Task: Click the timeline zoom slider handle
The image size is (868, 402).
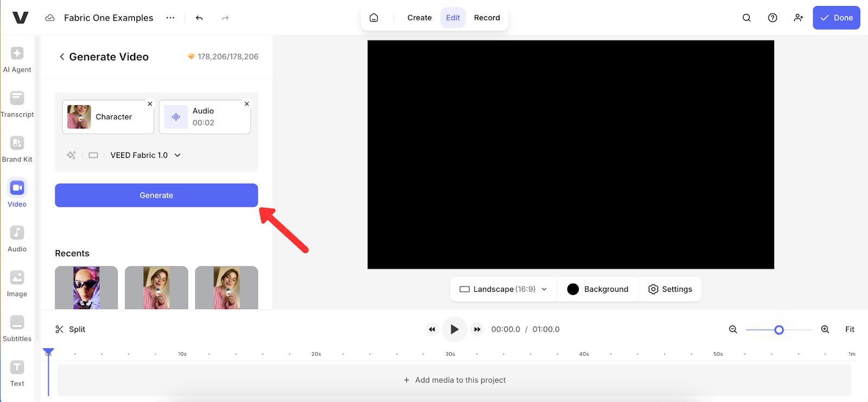Action: click(x=779, y=330)
